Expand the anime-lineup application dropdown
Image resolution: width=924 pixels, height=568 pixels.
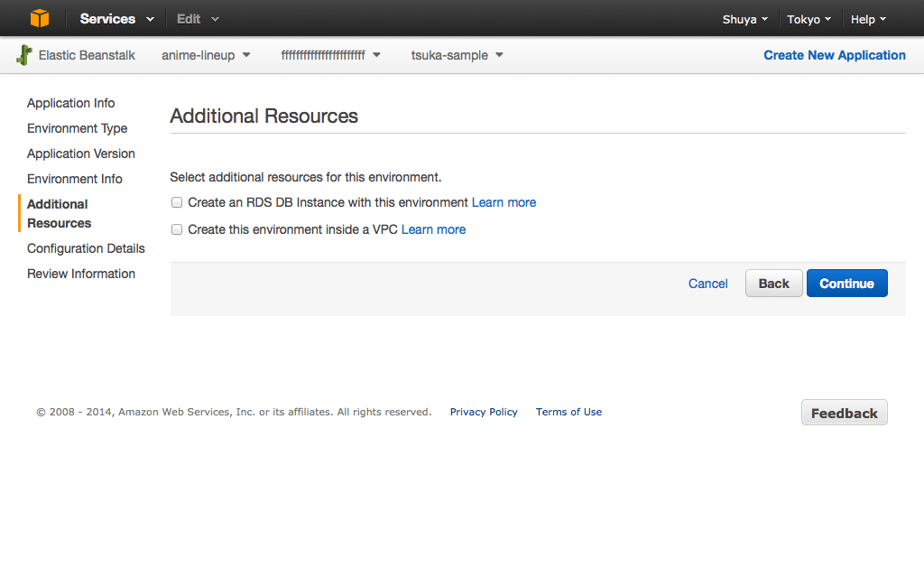(x=206, y=55)
